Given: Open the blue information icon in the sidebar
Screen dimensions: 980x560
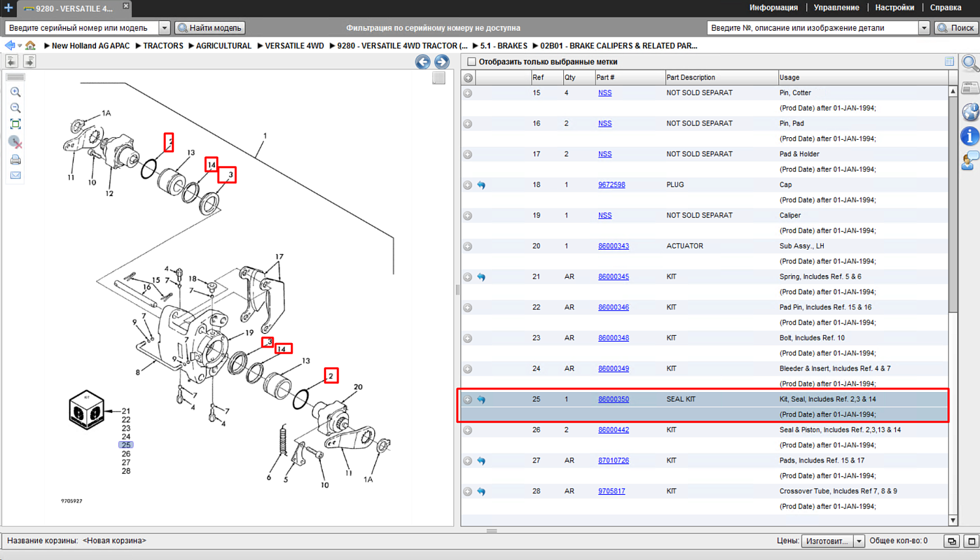Looking at the screenshot, I should click(x=970, y=136).
